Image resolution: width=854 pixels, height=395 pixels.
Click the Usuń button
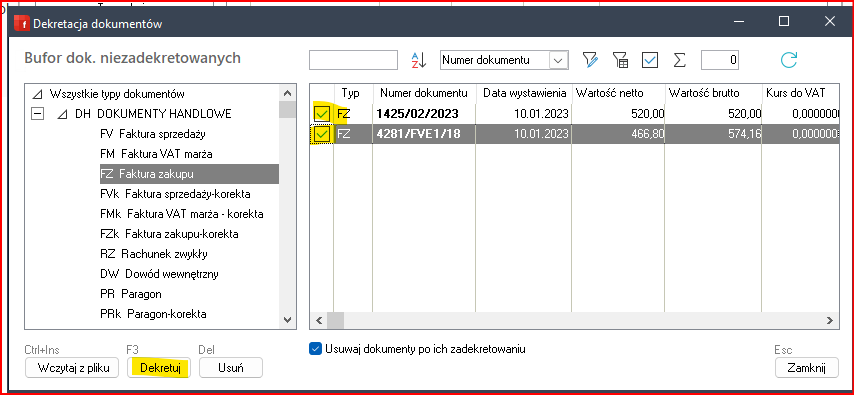pyautogui.click(x=230, y=367)
